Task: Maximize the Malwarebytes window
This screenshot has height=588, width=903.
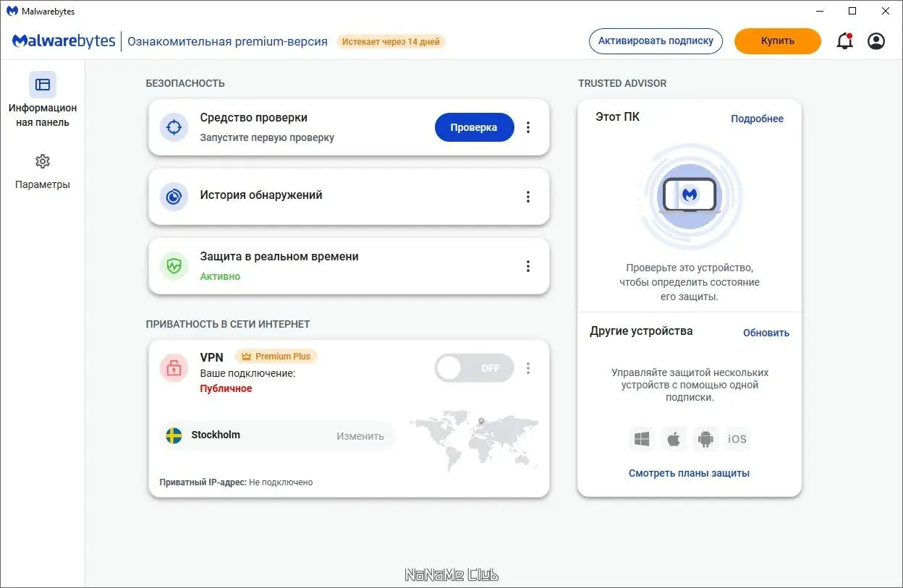Action: (852, 11)
